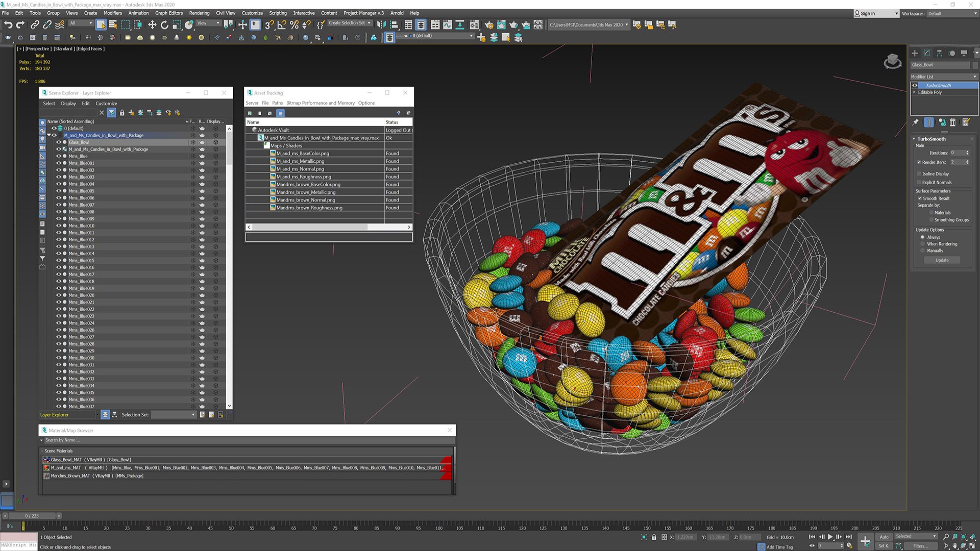
Task: Open the Hierarchy tab in command panel
Action: click(939, 53)
